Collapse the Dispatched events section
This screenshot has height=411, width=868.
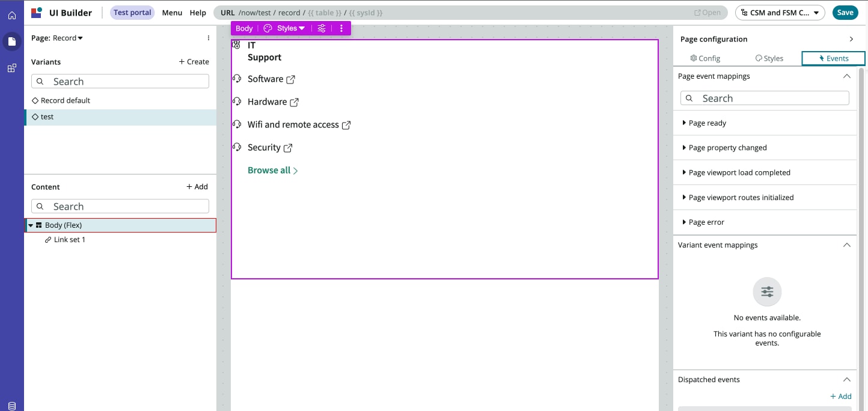(x=846, y=380)
